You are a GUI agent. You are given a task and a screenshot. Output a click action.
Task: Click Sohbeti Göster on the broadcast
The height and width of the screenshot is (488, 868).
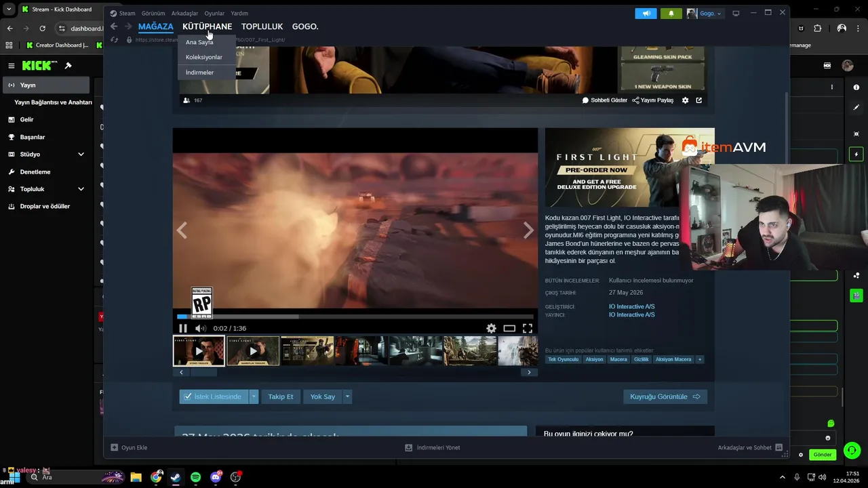pos(605,100)
